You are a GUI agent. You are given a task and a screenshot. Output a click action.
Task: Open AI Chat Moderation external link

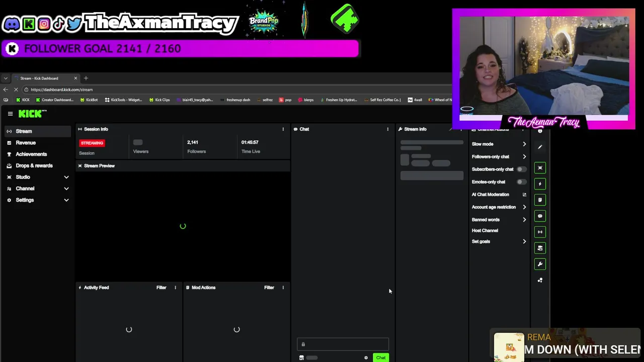[524, 195]
